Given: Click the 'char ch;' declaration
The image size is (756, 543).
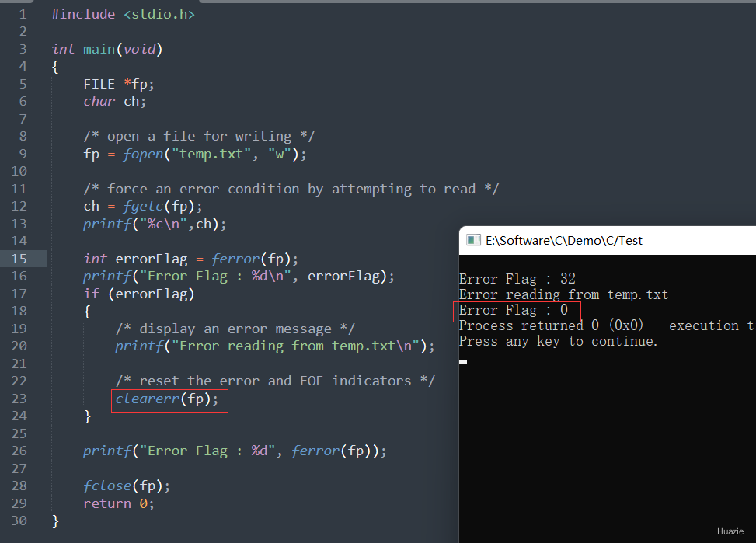Looking at the screenshot, I should (x=114, y=101).
